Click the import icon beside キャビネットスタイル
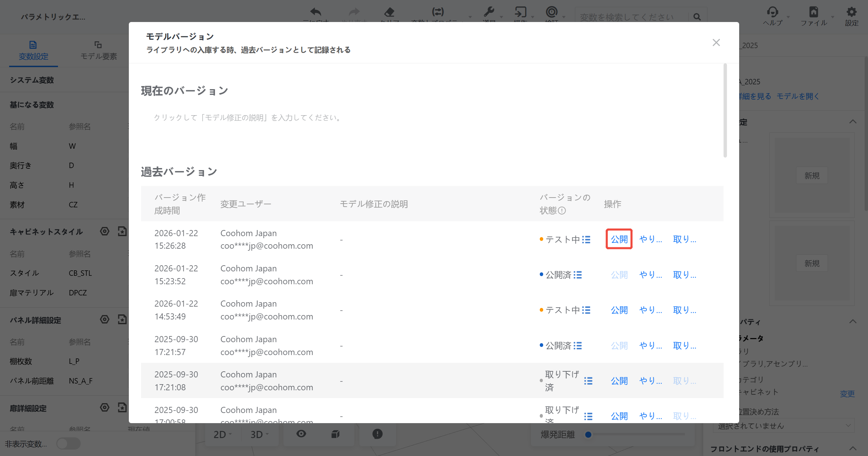This screenshot has width=868, height=456. [122, 231]
